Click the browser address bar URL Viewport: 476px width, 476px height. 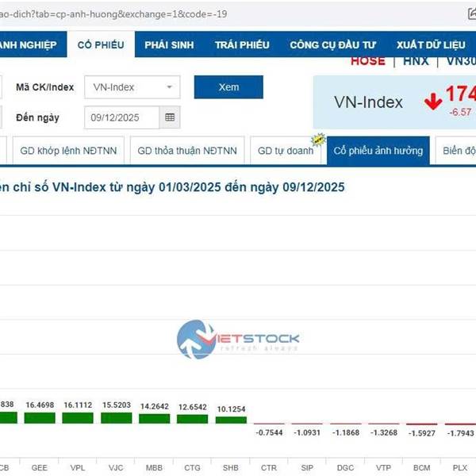(113, 14)
